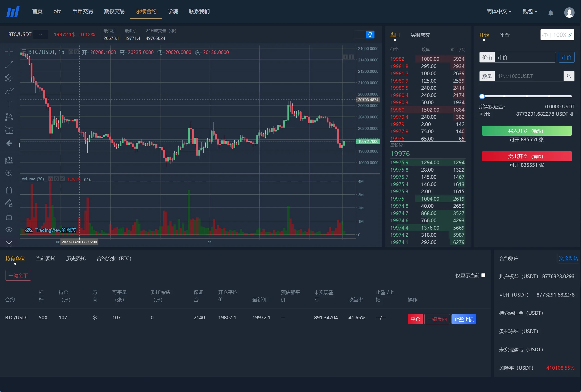Click the zoom in magnifier tool
Viewport: 581px width, 392px height.
click(x=9, y=173)
